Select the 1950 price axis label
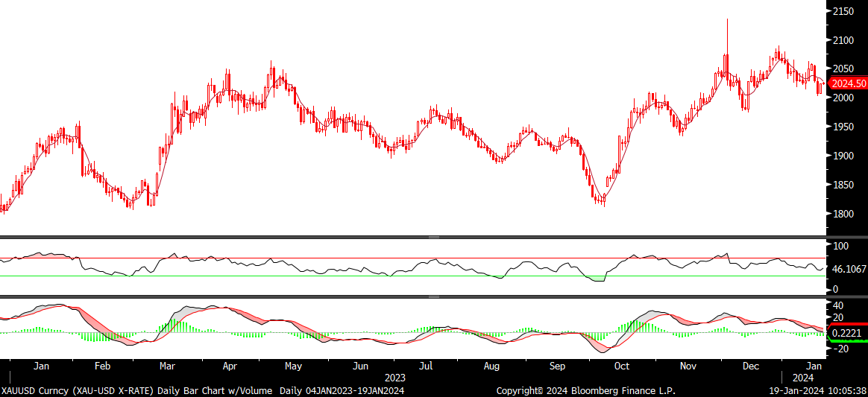This screenshot has width=868, height=397. 843,127
